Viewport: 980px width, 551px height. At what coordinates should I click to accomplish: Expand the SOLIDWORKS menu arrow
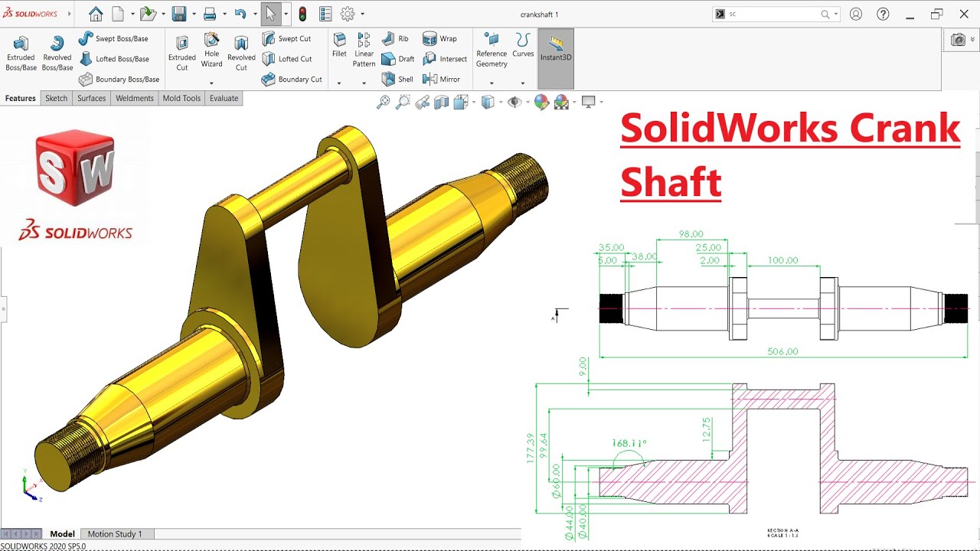pyautogui.click(x=70, y=14)
